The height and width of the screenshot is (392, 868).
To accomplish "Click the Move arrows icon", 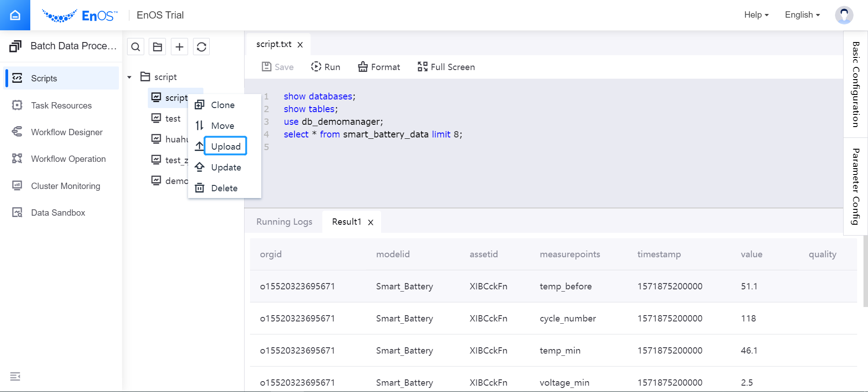I will click(199, 125).
